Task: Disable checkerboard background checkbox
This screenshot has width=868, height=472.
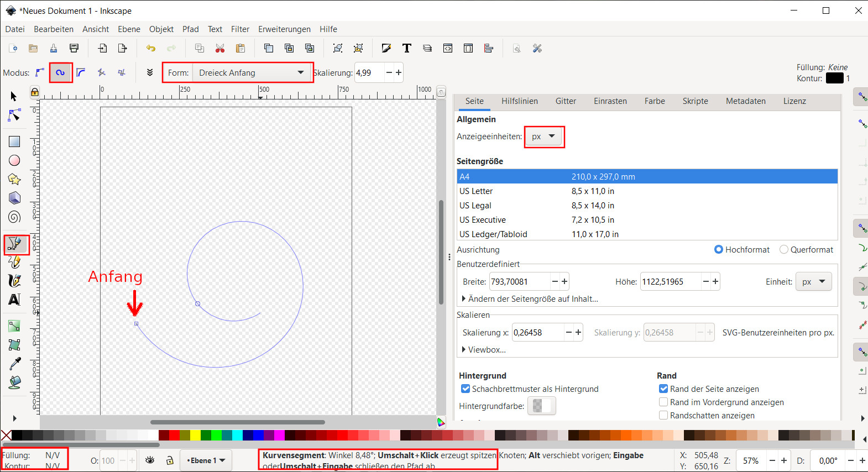Action: 466,389
